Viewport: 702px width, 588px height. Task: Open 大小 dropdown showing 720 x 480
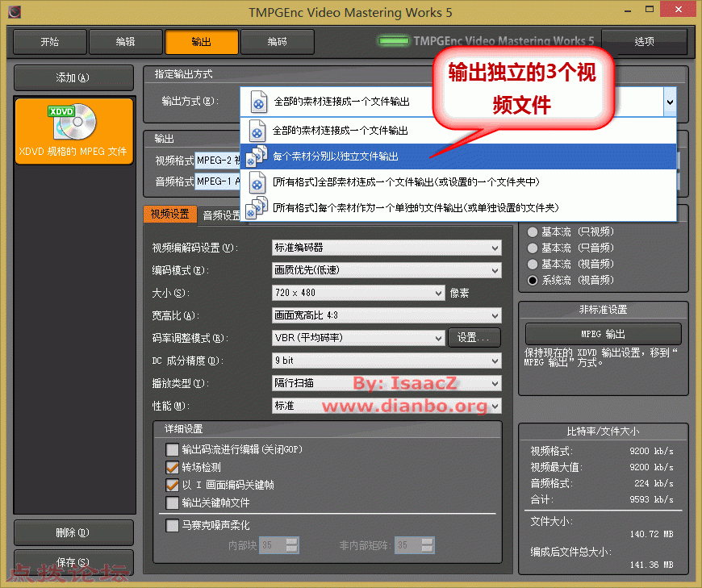358,293
